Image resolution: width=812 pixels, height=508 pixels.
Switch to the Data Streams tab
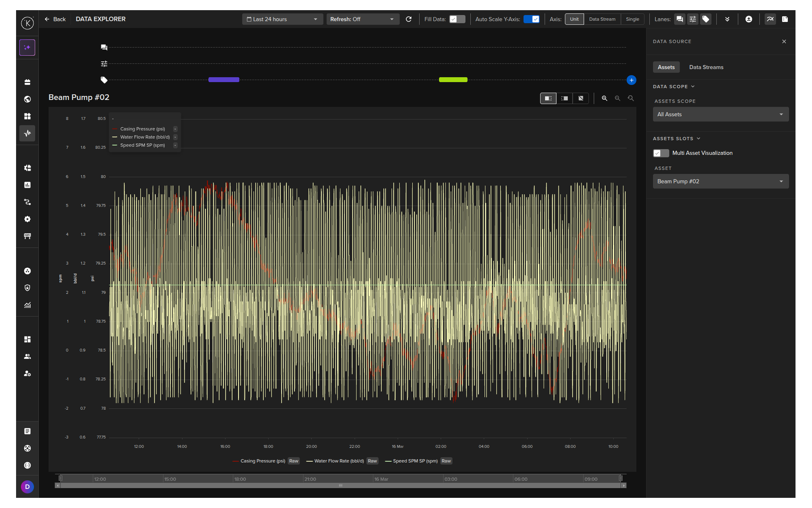point(706,67)
